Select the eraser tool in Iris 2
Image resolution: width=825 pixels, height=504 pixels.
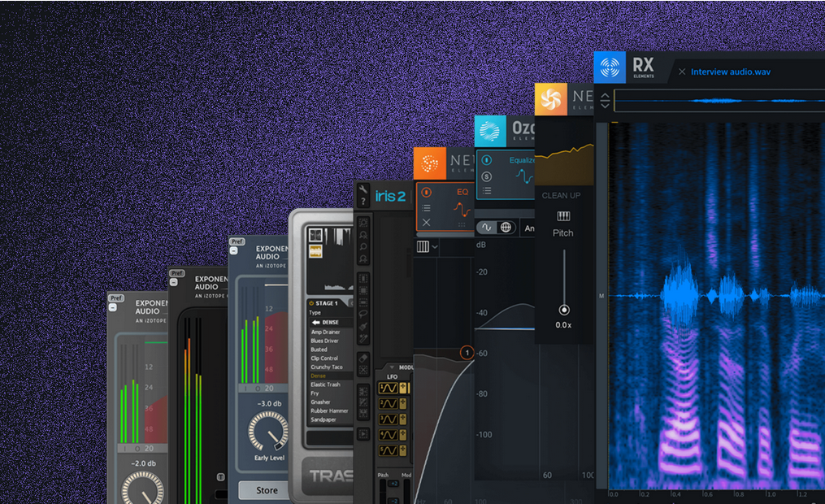[363, 358]
